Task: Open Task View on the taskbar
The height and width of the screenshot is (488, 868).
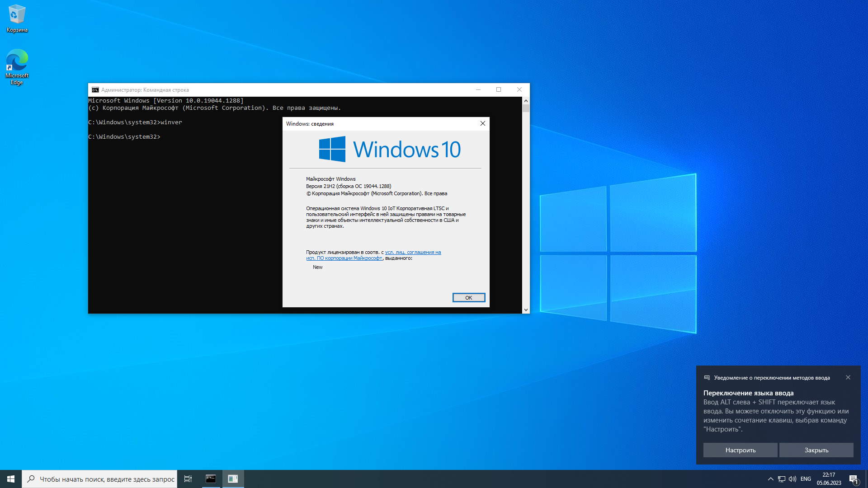Action: (188, 479)
